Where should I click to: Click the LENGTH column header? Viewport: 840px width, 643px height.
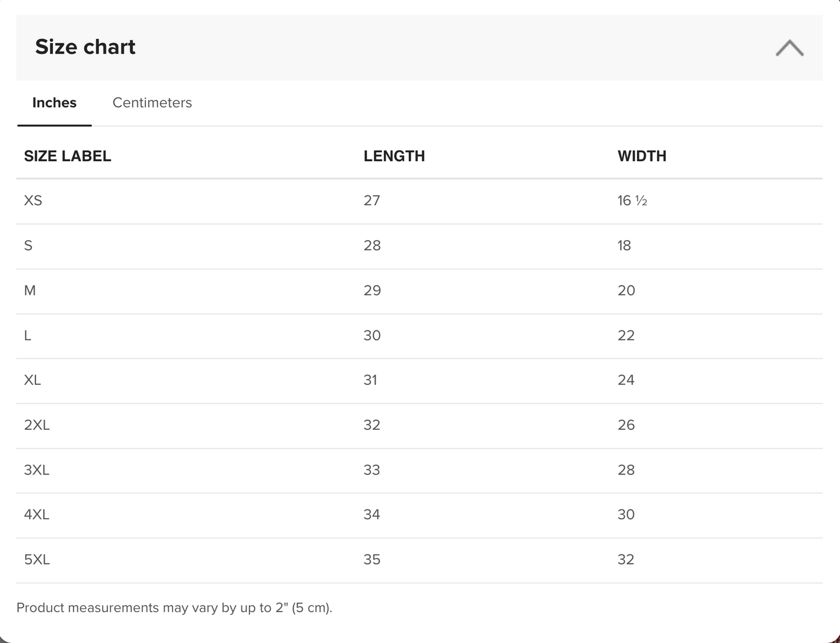pyautogui.click(x=394, y=156)
